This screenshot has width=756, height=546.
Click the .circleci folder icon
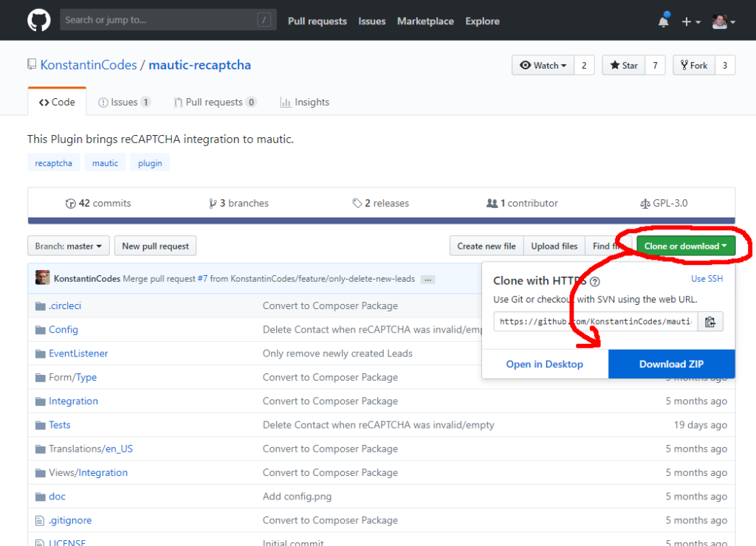41,306
